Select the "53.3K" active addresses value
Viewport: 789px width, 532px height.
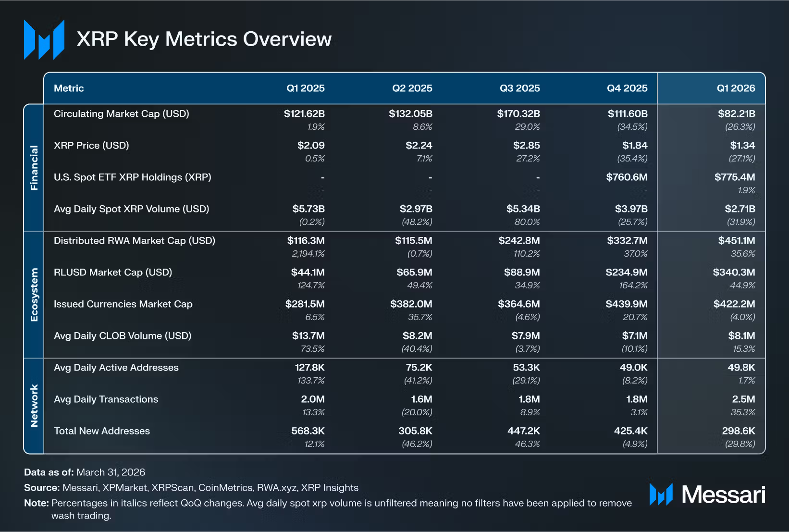click(527, 368)
